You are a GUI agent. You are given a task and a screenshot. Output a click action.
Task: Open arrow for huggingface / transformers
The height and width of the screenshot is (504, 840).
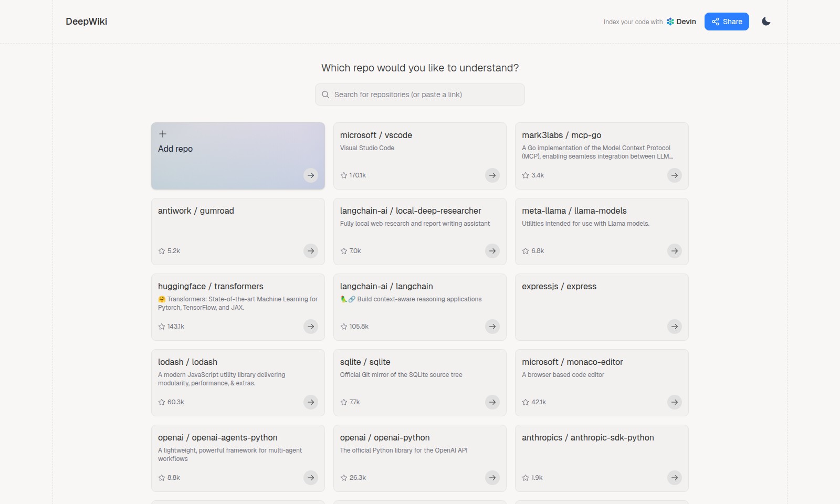[x=311, y=327]
